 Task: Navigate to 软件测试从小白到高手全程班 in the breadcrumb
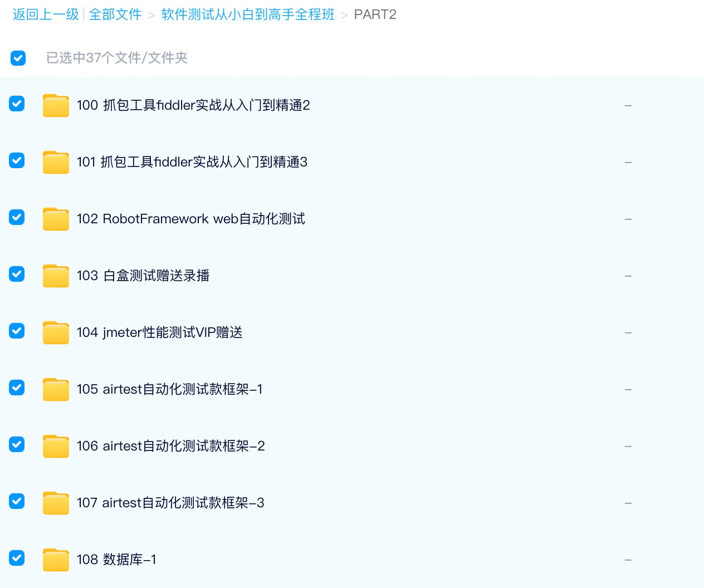pyautogui.click(x=248, y=14)
